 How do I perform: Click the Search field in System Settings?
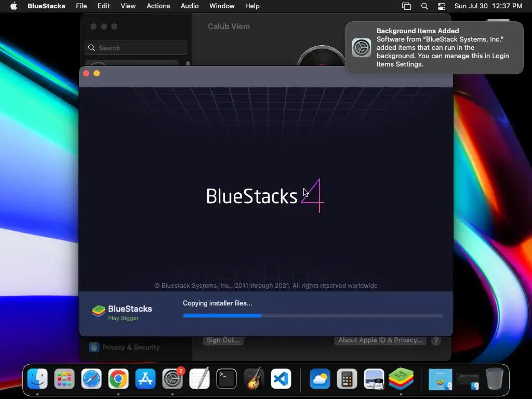click(136, 48)
